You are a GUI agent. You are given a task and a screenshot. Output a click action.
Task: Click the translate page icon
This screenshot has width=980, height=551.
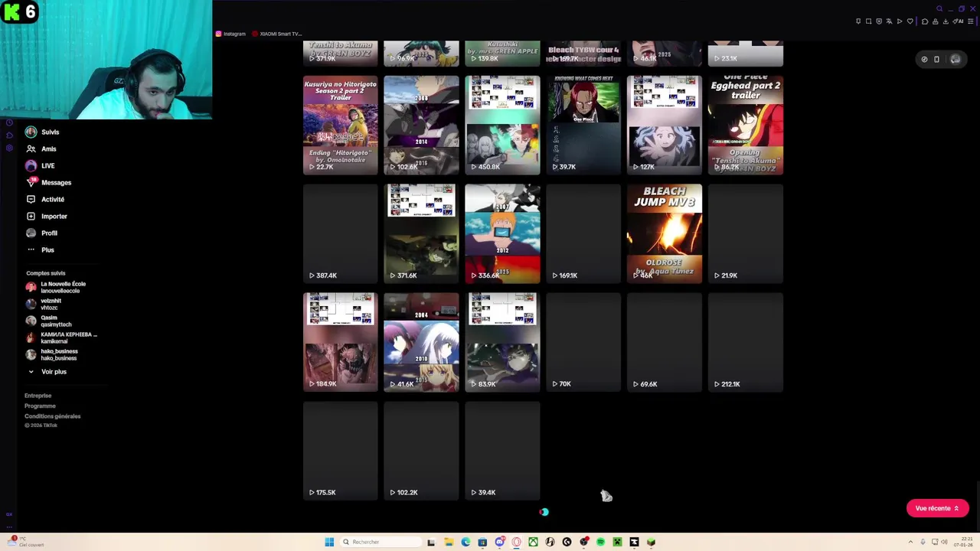click(x=890, y=21)
